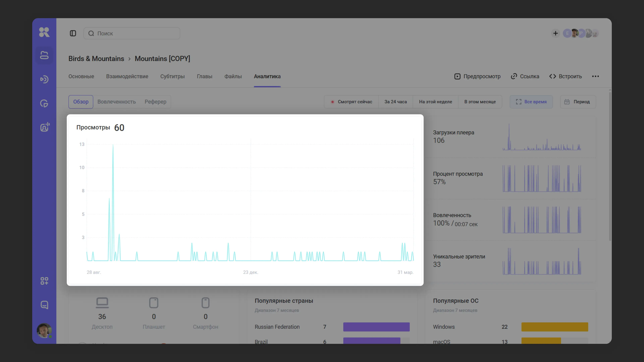
Task: Open the analytics pie chart sidebar icon
Action: [44, 103]
